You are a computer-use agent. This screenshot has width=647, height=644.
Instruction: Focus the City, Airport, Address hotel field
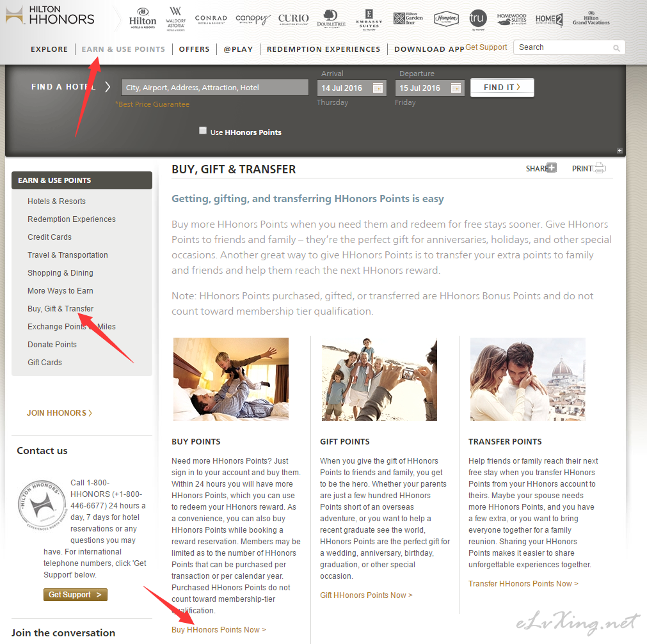215,88
